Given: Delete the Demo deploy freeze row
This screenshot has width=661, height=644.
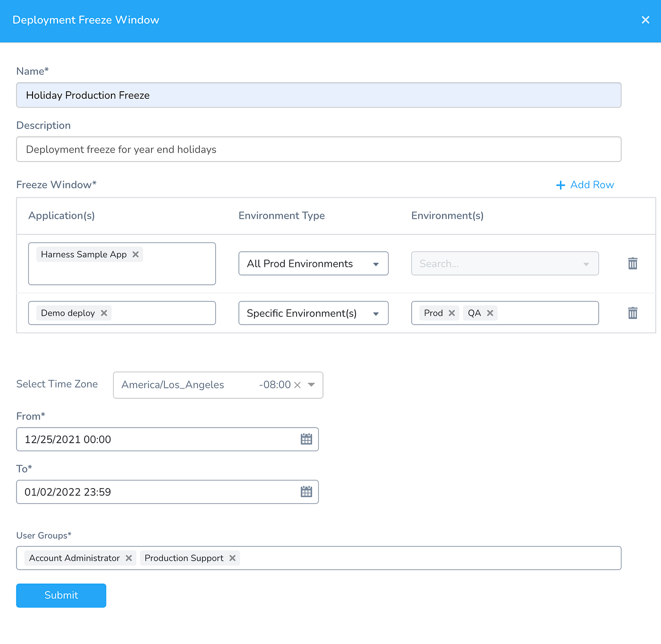Looking at the screenshot, I should (633, 313).
